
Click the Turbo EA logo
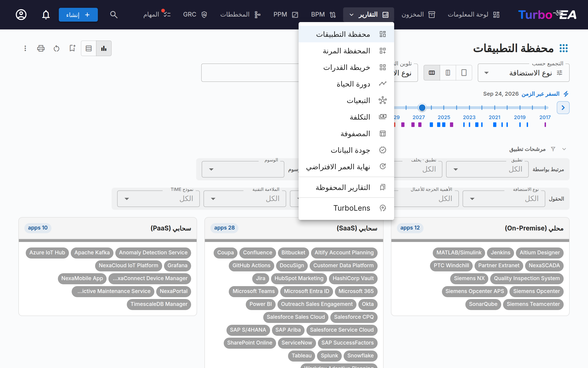pos(547,14)
